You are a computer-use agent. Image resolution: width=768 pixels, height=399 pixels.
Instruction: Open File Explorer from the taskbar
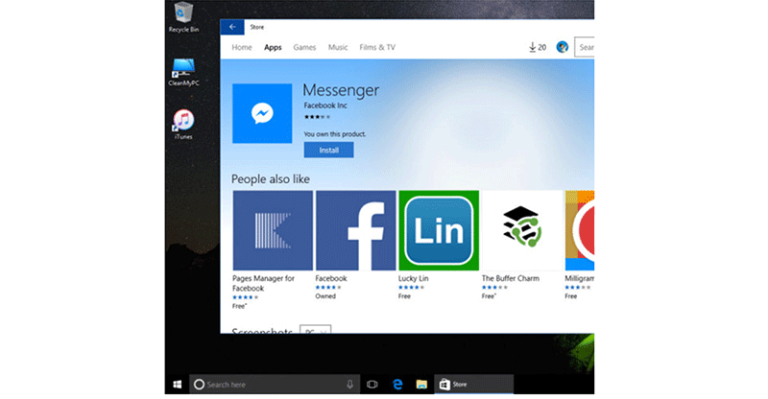pos(421,385)
